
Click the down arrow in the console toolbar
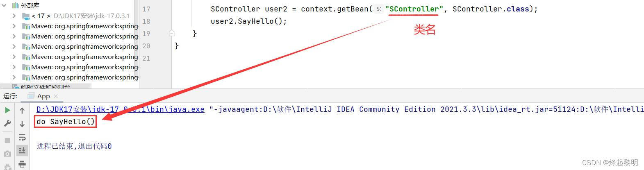pos(22,124)
